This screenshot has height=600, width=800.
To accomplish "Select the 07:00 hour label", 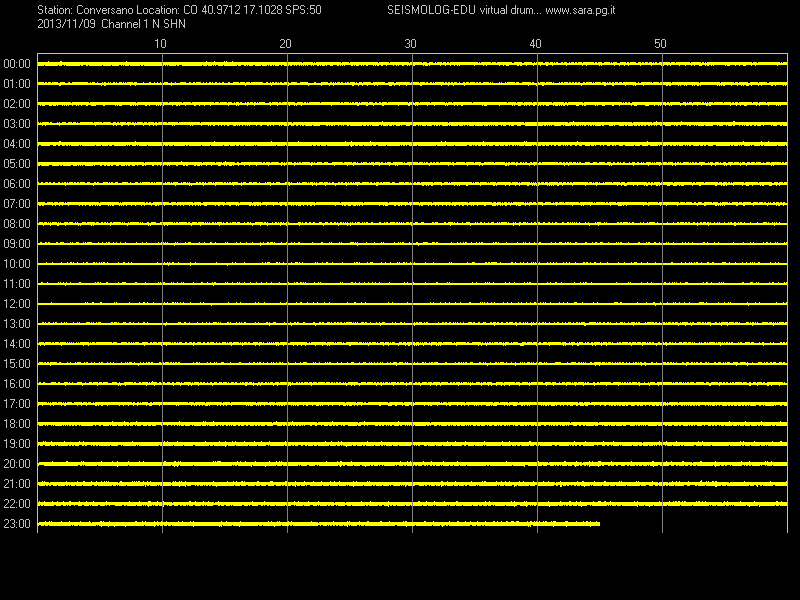I will pyautogui.click(x=17, y=204).
